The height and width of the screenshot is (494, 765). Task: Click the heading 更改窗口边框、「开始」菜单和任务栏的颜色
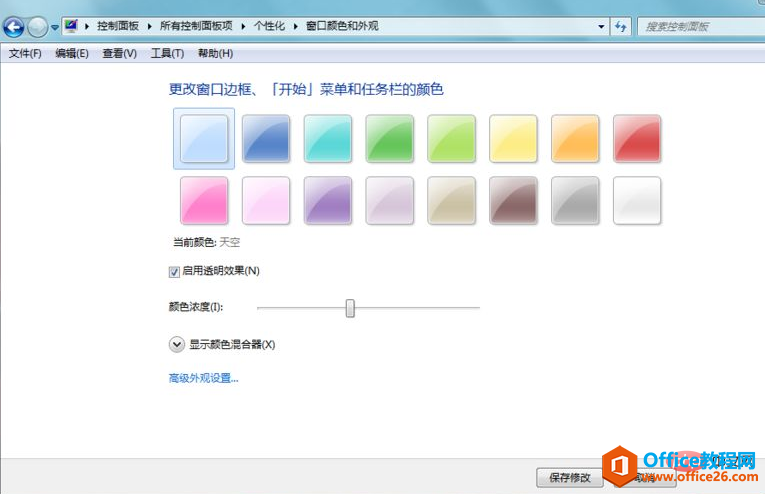click(306, 89)
